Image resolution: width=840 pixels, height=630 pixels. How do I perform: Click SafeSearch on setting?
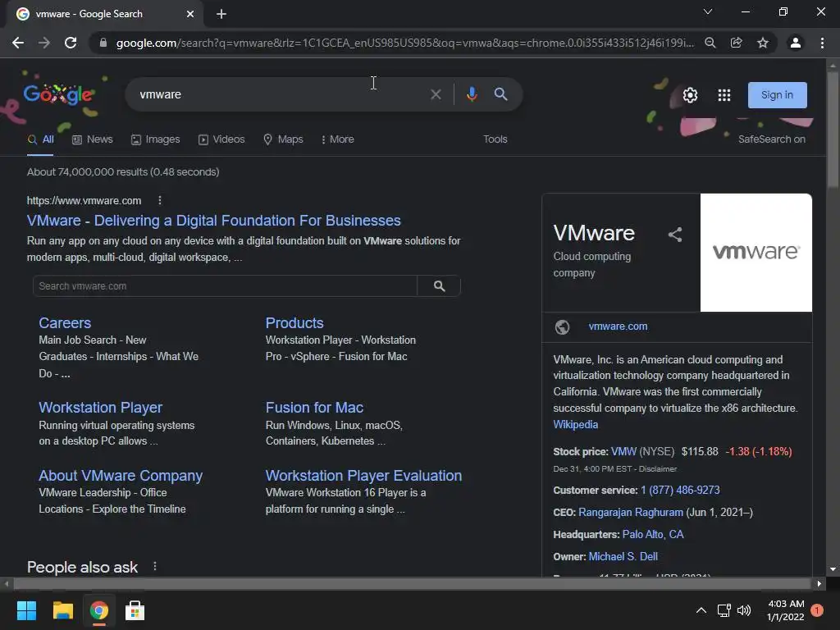(771, 139)
